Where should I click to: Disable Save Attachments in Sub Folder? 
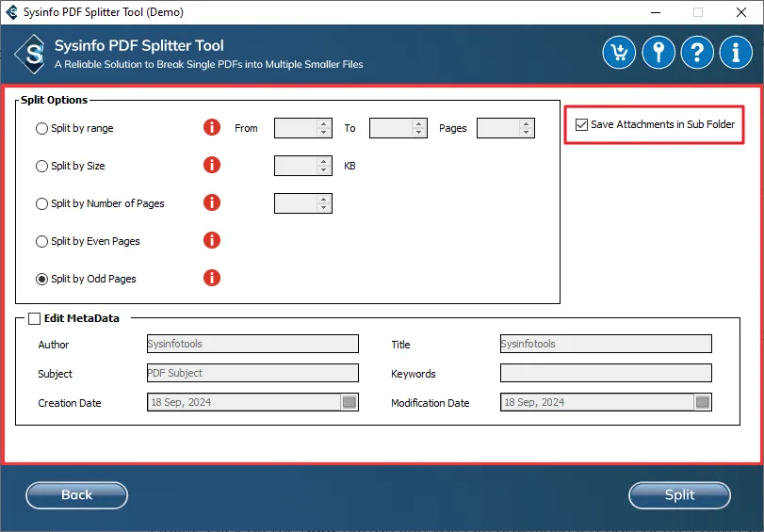[581, 124]
